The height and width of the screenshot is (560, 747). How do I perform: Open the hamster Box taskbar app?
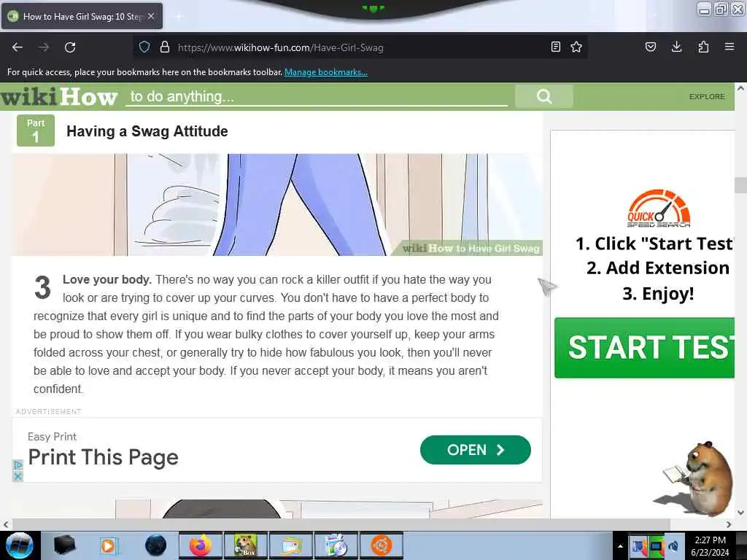click(246, 545)
